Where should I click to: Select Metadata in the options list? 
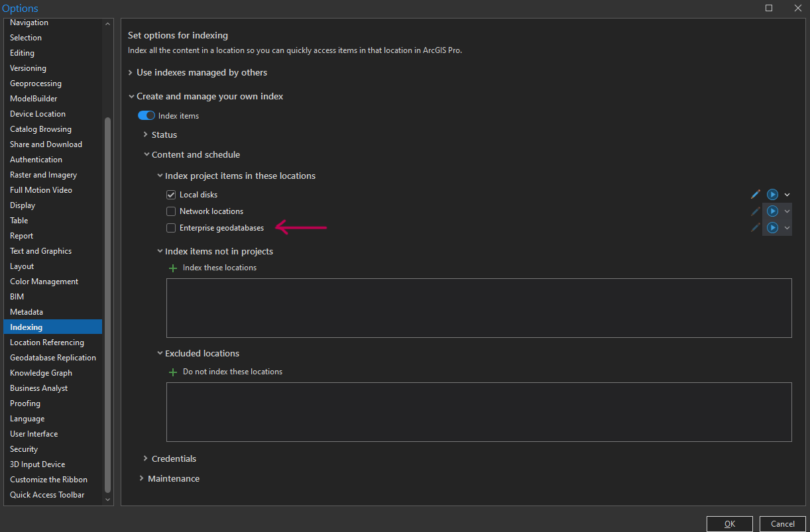(x=27, y=312)
